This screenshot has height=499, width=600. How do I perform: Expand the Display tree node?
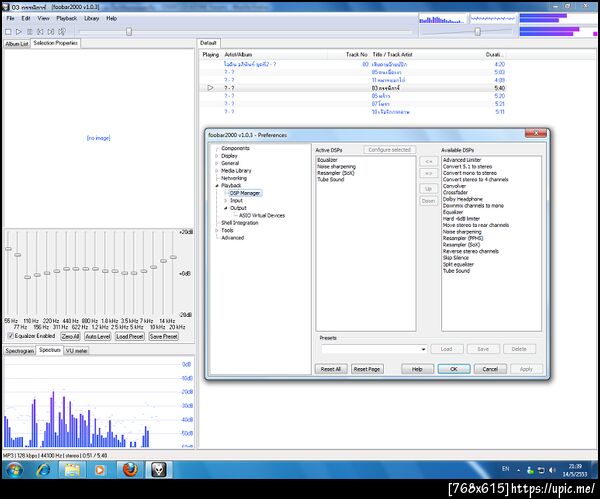click(x=217, y=156)
